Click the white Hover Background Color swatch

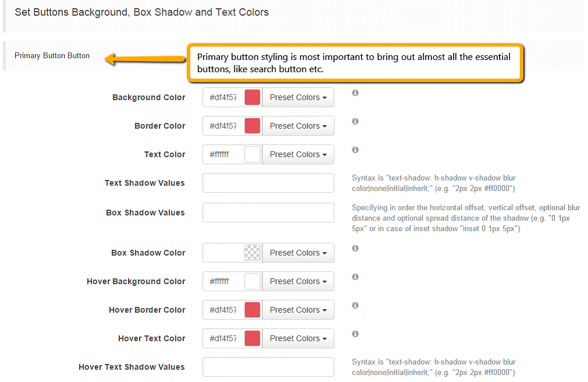(253, 281)
